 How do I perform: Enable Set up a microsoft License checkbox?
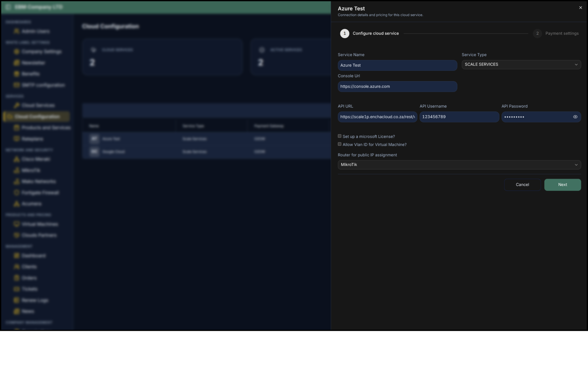click(339, 136)
